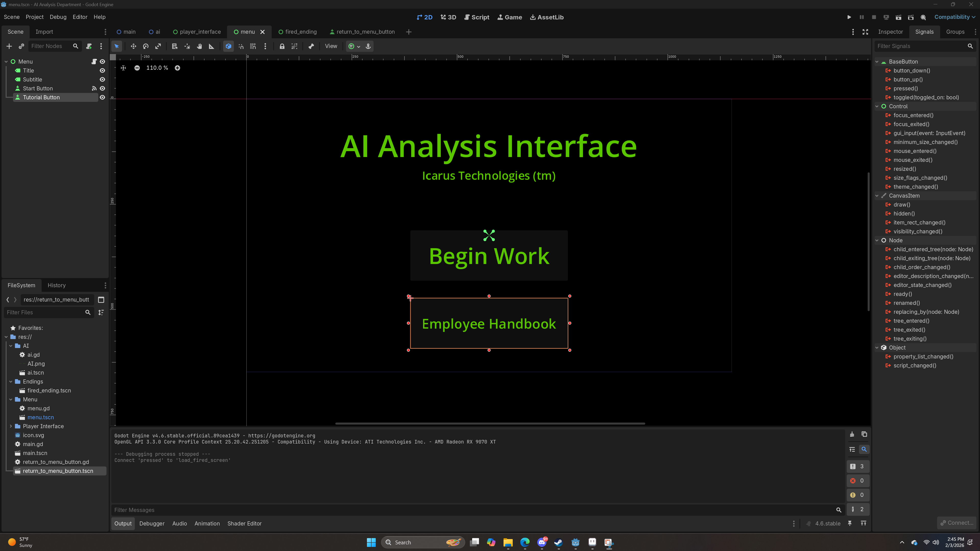Activate the Pan Mode hand tool
Viewport: 980px width, 551px height.
tap(199, 46)
